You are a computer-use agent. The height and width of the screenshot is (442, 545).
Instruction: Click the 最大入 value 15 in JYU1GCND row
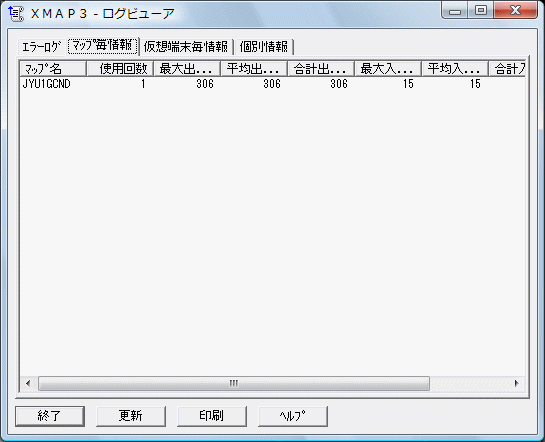tap(408, 84)
